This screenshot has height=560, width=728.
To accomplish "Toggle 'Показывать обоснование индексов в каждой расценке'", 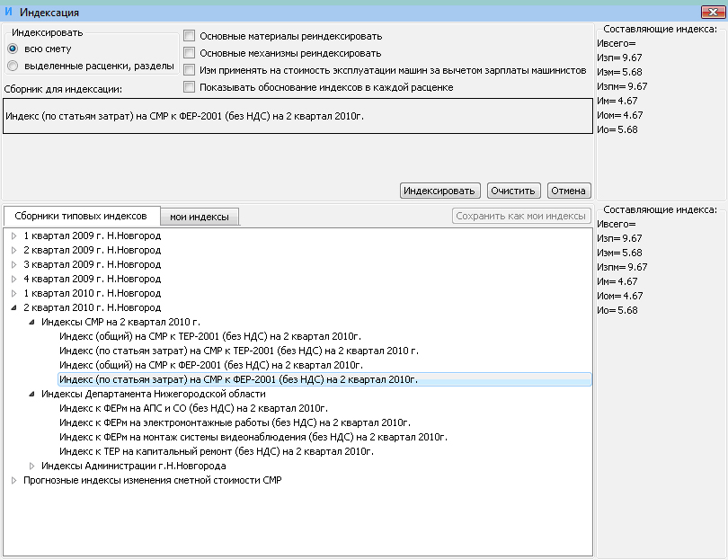I will point(190,87).
